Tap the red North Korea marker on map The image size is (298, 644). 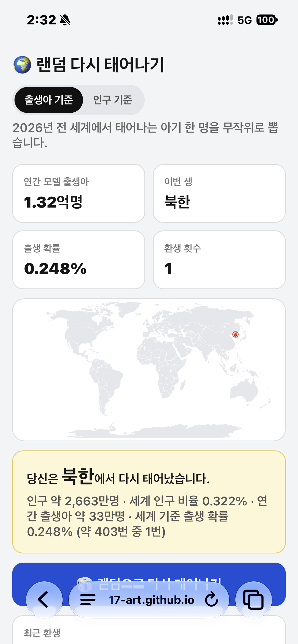pyautogui.click(x=236, y=334)
